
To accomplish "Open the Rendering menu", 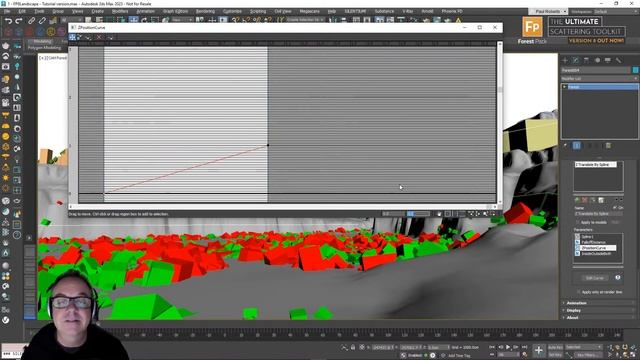I will pyautogui.click(x=205, y=11).
